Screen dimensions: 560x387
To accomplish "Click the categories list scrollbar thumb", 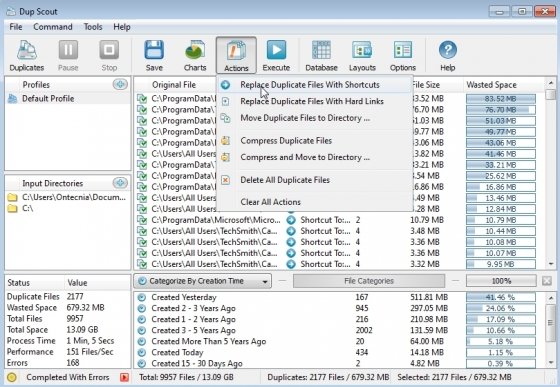I will tap(551, 323).
